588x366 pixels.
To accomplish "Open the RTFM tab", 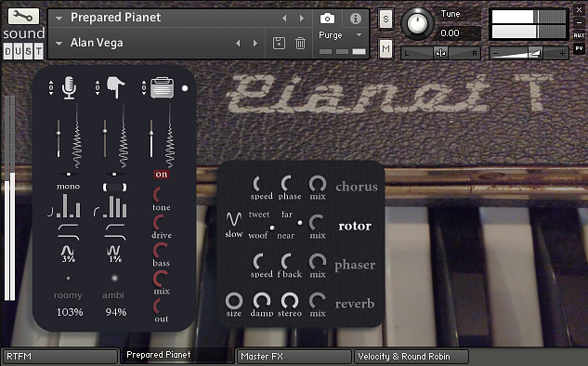I will [60, 357].
